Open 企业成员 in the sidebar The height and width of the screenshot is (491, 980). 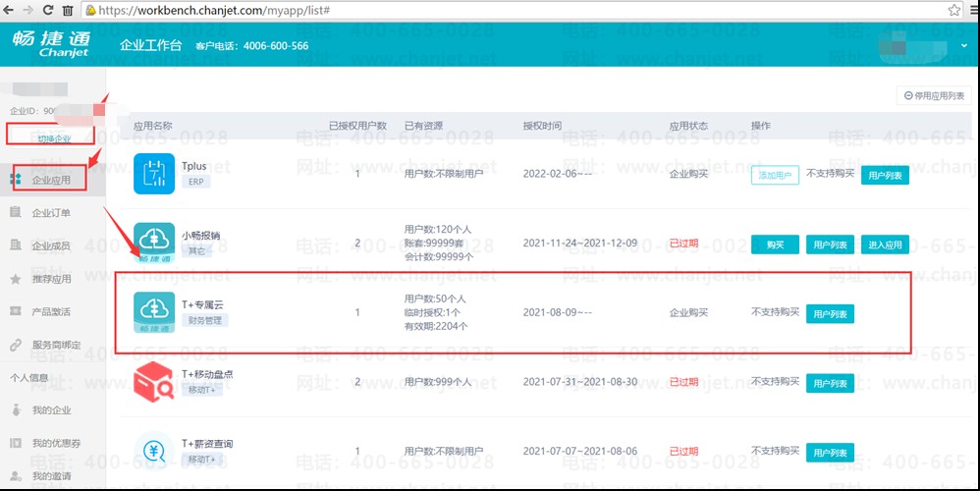click(x=51, y=246)
